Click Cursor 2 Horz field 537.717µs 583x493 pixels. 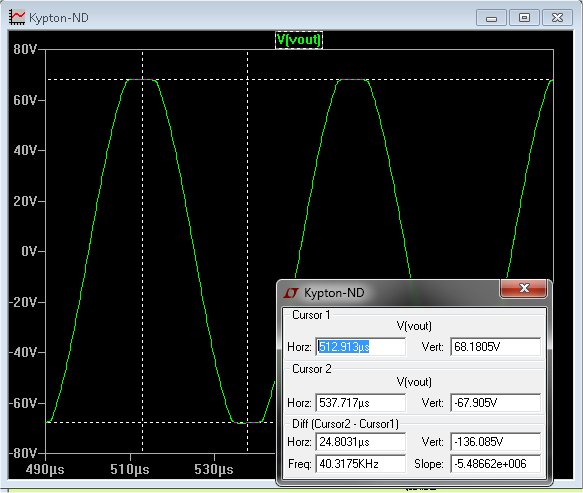point(361,403)
